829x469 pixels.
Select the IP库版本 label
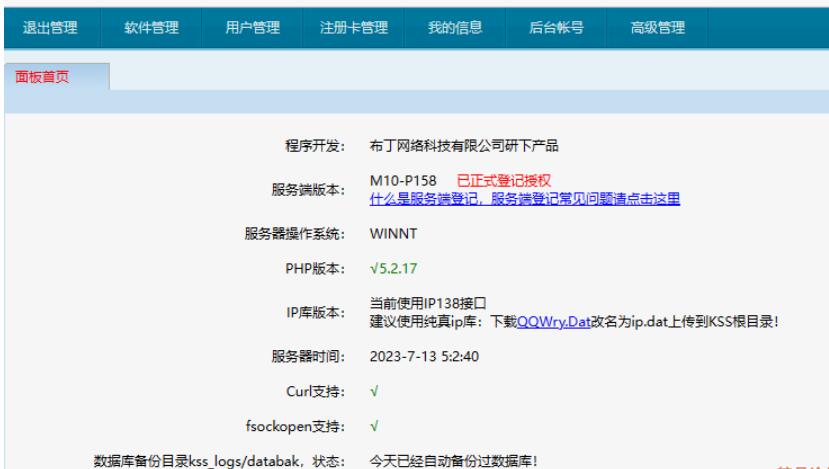316,312
